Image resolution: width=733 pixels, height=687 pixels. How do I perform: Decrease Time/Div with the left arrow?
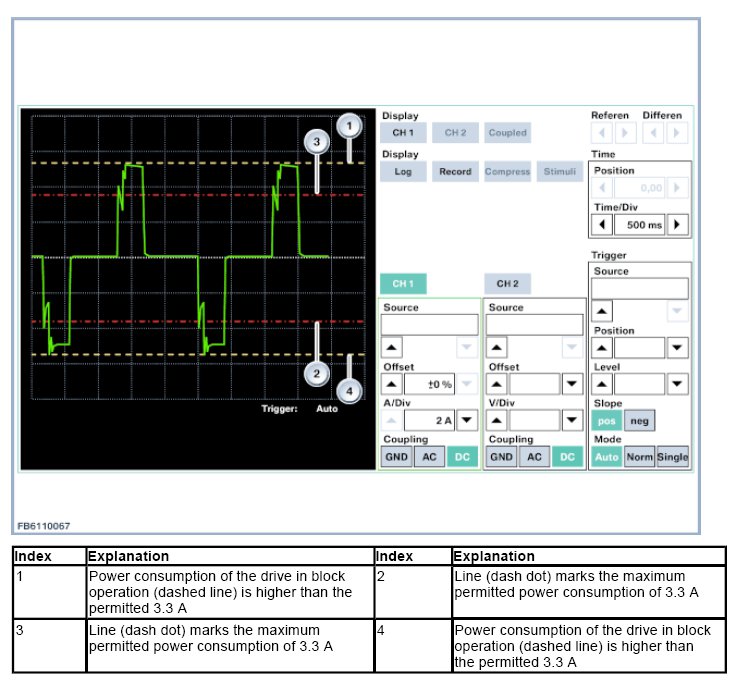click(x=603, y=225)
